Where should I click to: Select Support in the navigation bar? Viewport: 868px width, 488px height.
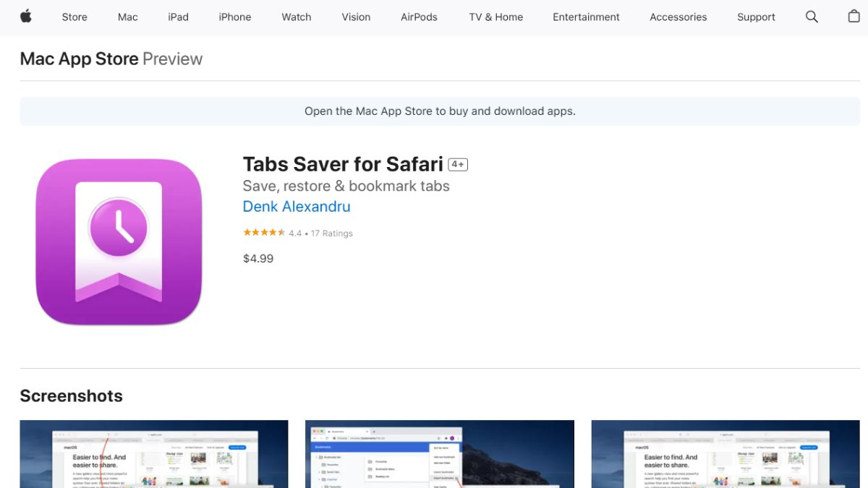click(756, 17)
